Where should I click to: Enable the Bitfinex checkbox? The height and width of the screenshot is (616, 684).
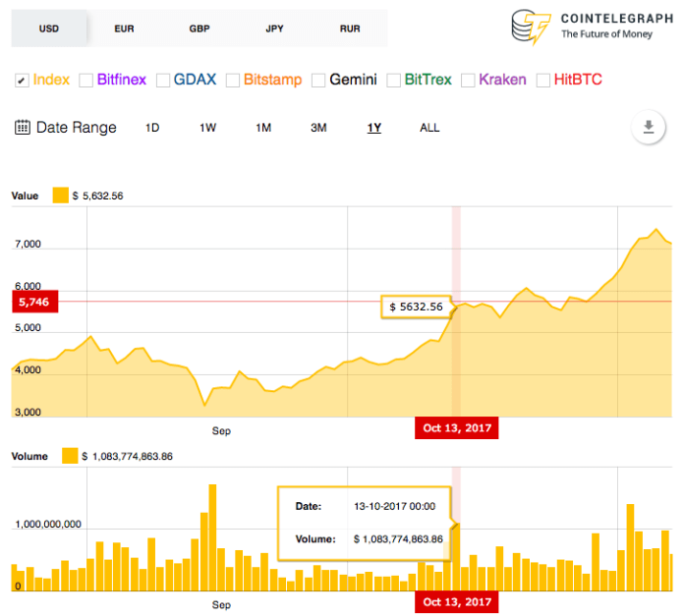(85, 80)
